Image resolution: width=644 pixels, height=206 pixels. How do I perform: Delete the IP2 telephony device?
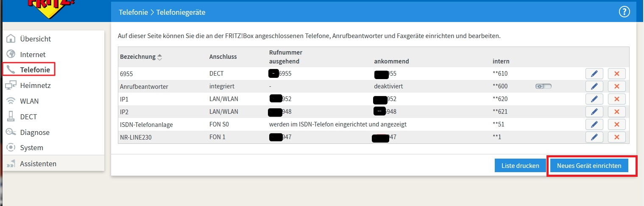pos(616,112)
